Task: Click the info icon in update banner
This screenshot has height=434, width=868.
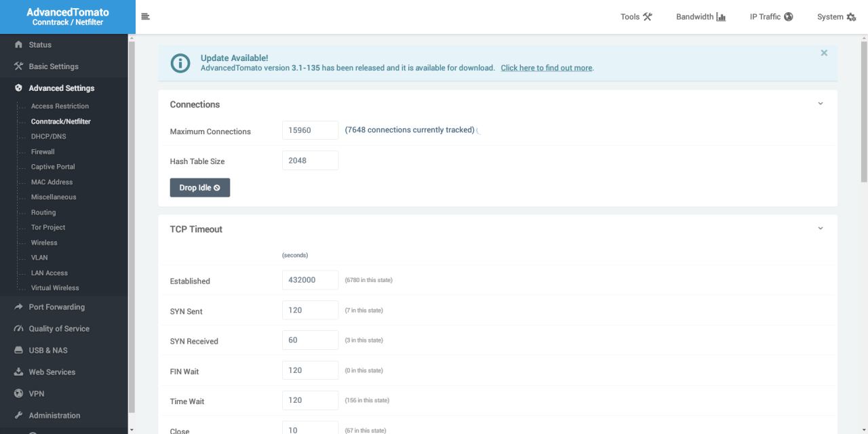Action: click(x=180, y=63)
